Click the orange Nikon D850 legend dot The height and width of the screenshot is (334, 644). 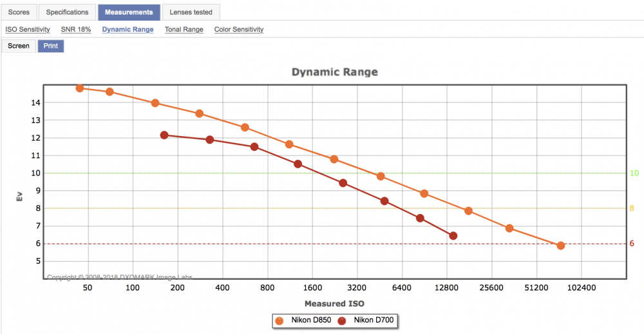[x=280, y=321]
